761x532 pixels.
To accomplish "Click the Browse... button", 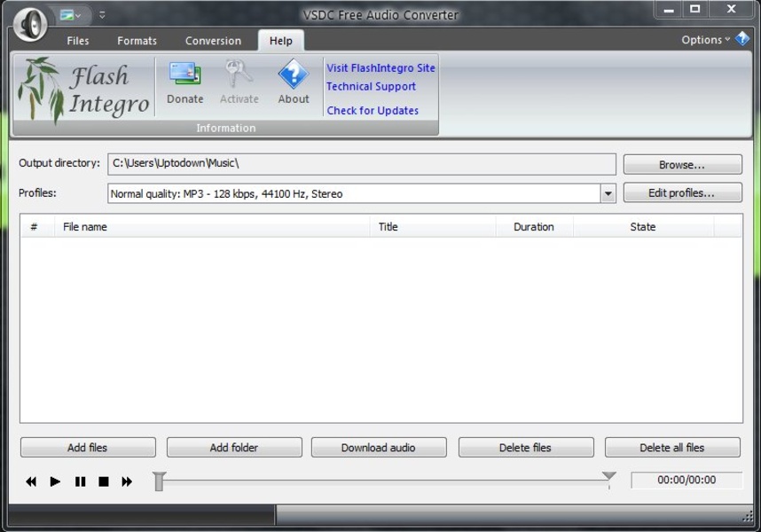I will coord(682,165).
